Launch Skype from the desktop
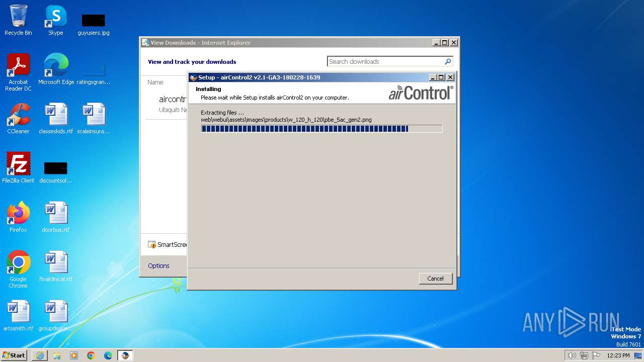644x362 pixels. 56,20
